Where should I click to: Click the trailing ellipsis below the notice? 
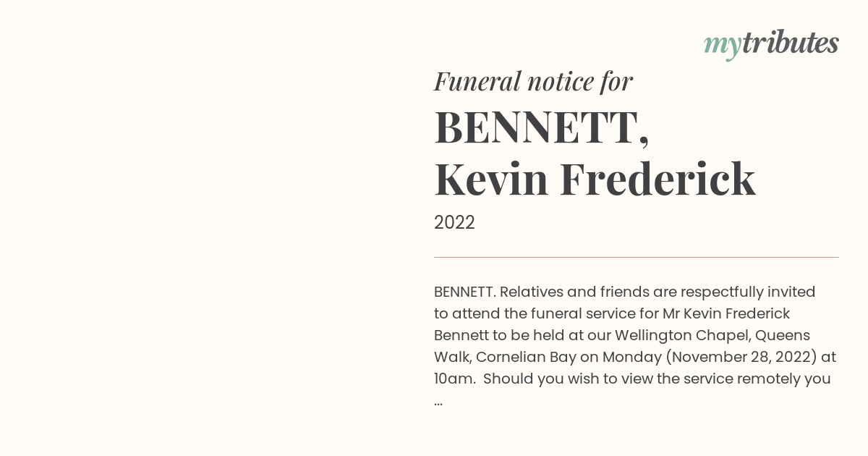438,402
